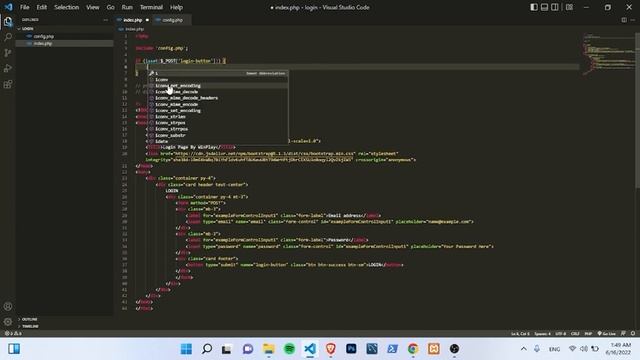Viewport: 640px width, 360px height.
Task: Open the Selection menu
Action: click(x=67, y=7)
